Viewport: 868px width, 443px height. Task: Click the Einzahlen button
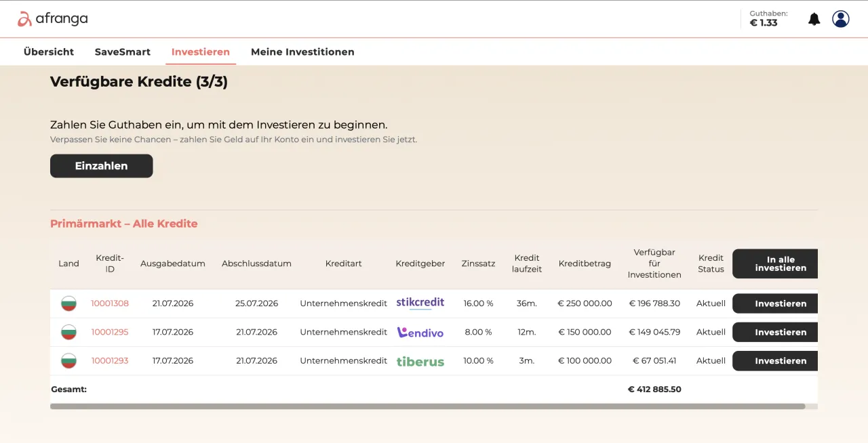tap(102, 166)
